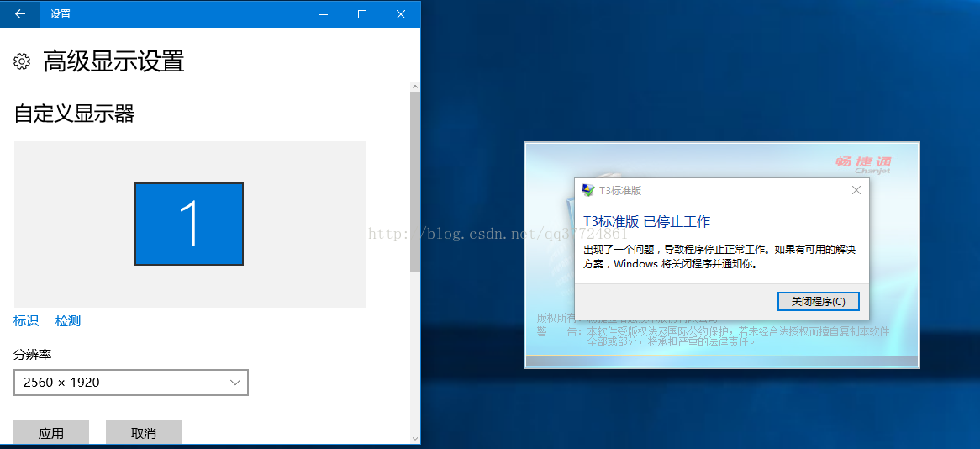Go back with the Settings arrow icon
This screenshot has width=980, height=449.
(x=20, y=13)
